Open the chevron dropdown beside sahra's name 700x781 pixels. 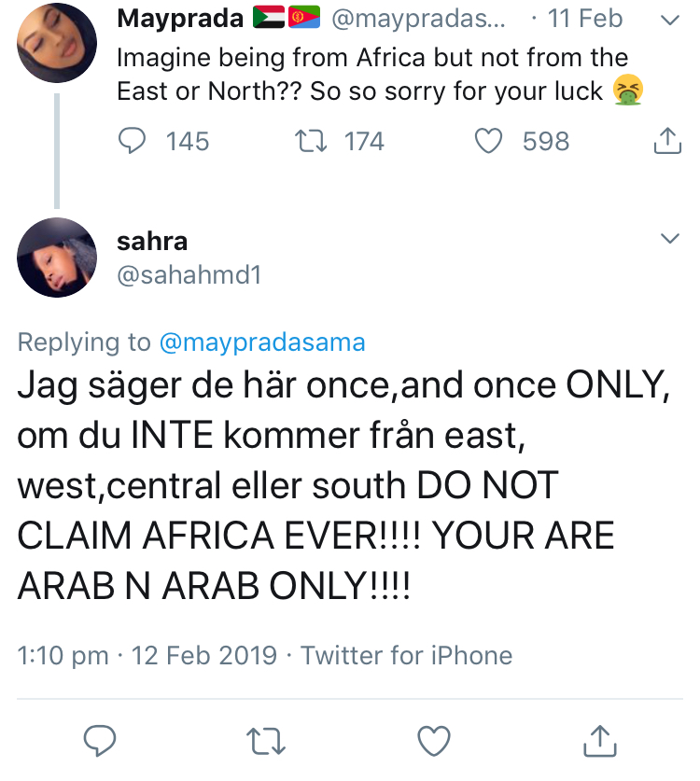[669, 239]
